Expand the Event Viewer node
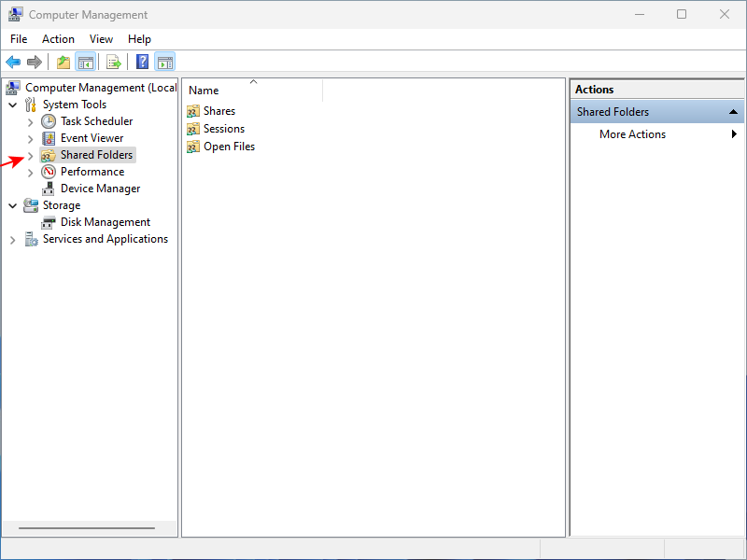The image size is (747, 560). [x=31, y=138]
